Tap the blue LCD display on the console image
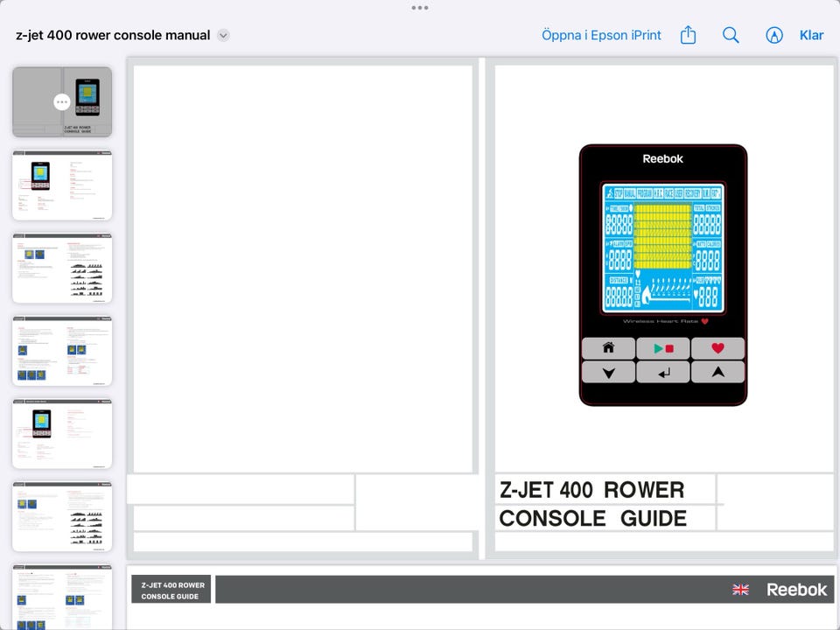 coord(663,248)
